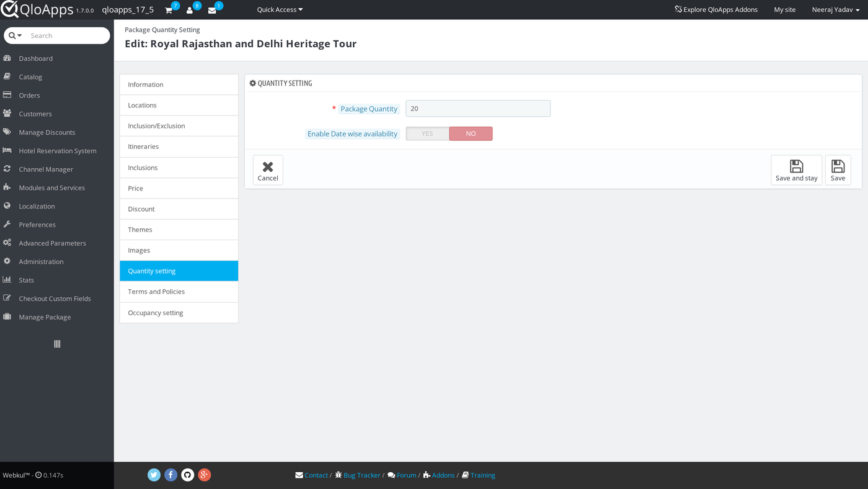Open the Localization sidebar menu

[57, 206]
